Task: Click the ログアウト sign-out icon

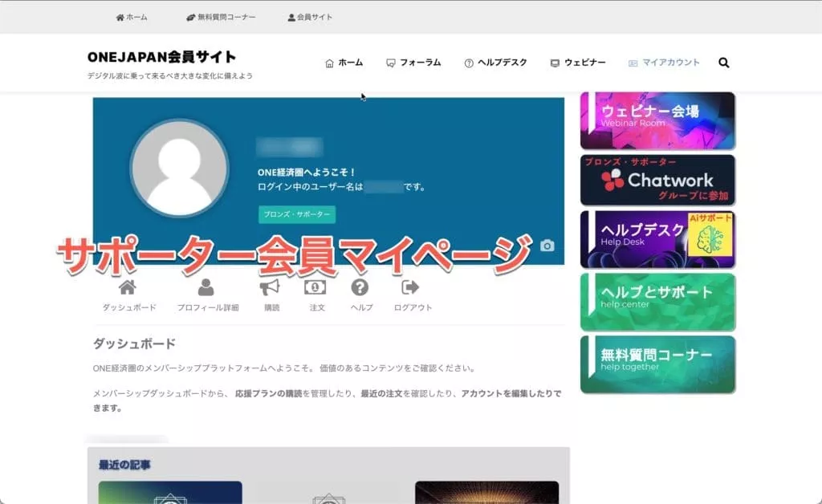Action: tap(411, 287)
